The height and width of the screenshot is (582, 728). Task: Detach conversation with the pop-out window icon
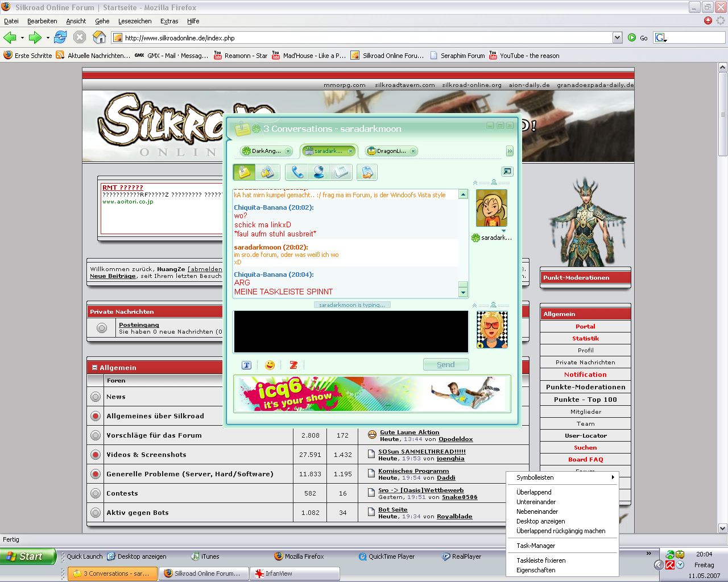[x=507, y=171]
